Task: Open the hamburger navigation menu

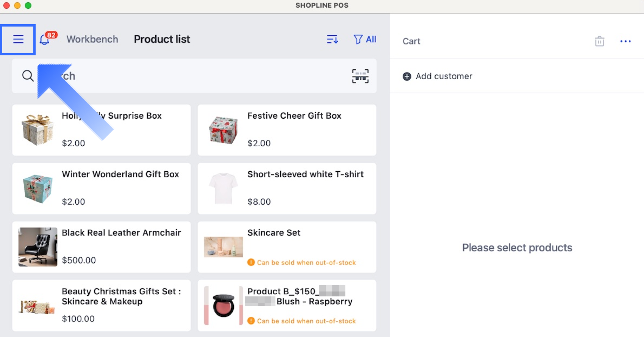Action: [18, 39]
